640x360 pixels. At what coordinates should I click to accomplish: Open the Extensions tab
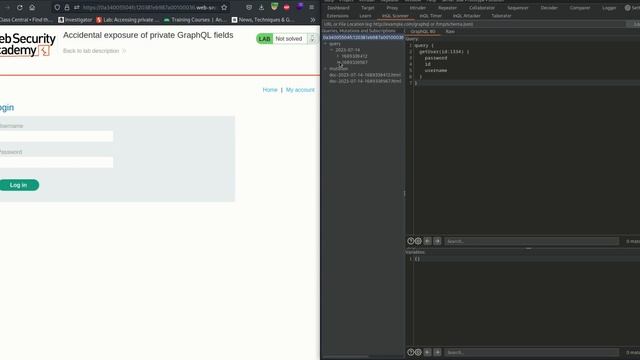click(338, 16)
